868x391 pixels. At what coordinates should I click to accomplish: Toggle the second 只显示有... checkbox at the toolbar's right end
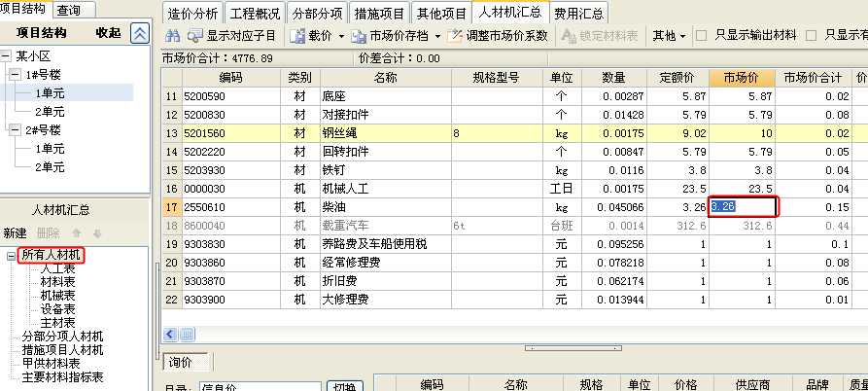pyautogui.click(x=811, y=36)
